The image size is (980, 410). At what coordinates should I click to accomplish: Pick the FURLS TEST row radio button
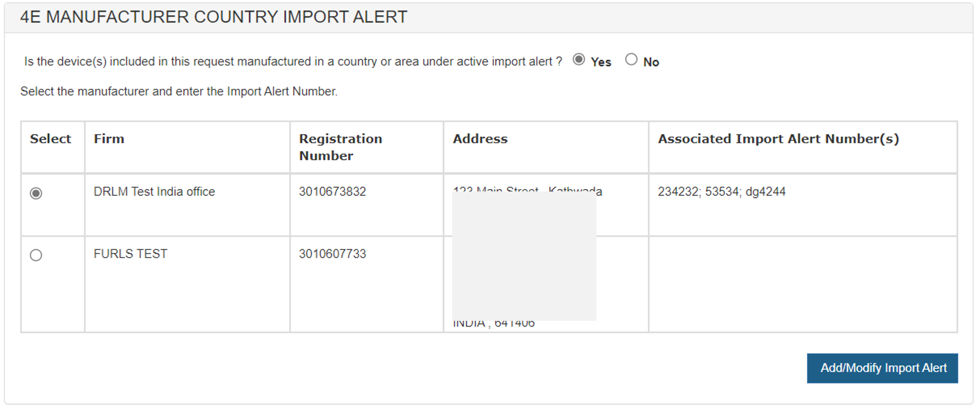coord(36,255)
